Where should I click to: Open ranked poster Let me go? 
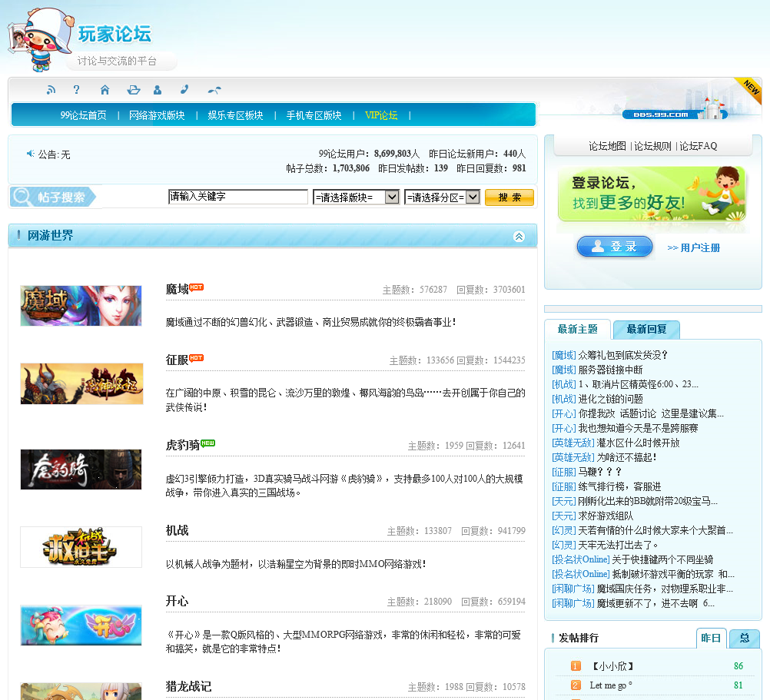tap(610, 685)
